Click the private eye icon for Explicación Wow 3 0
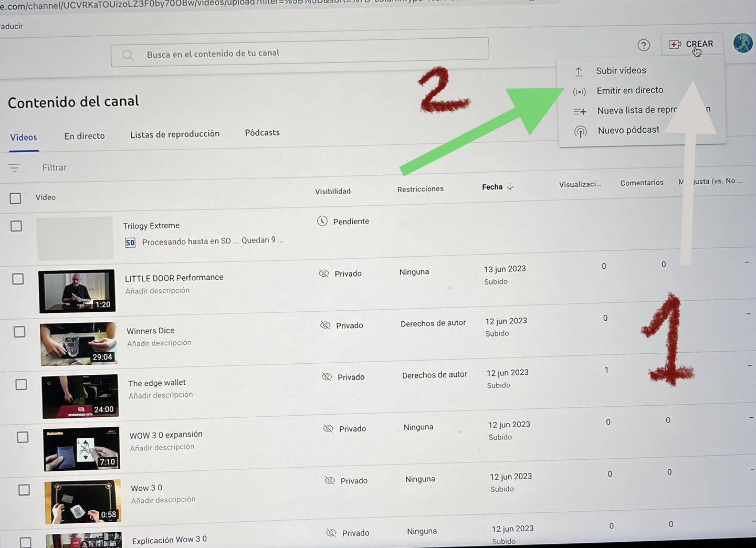This screenshot has height=548, width=756. tap(331, 533)
